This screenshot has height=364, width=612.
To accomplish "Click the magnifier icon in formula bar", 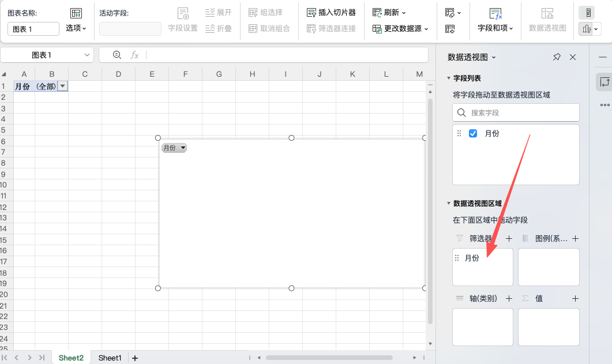I will click(x=117, y=54).
